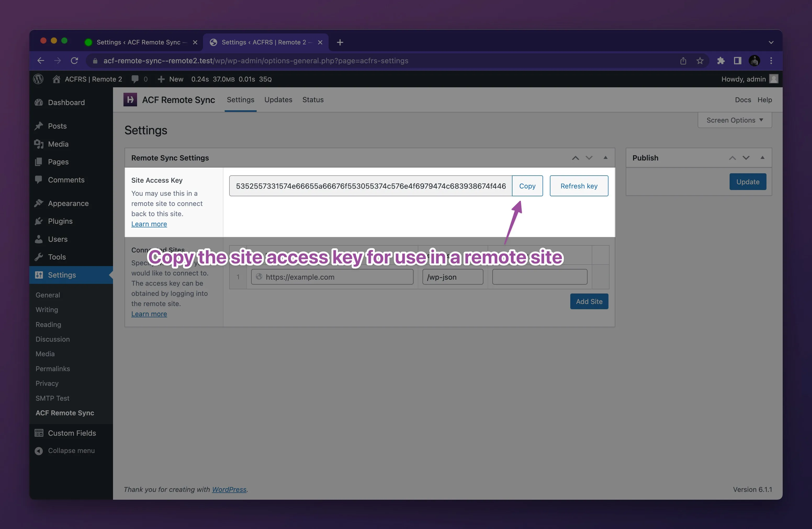Open Users in the admin sidebar
Screen dimensions: 812x529
tap(58, 239)
